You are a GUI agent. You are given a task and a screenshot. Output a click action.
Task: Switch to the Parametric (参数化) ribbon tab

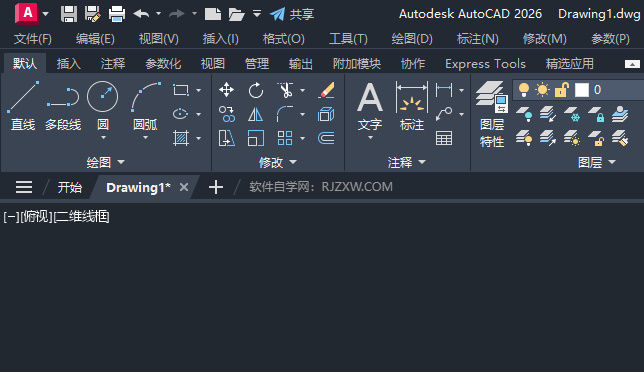[163, 64]
